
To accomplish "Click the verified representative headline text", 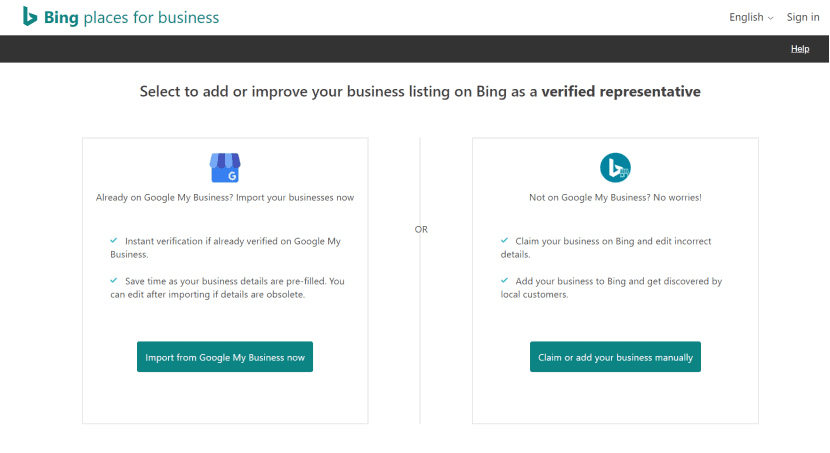I will (x=620, y=92).
